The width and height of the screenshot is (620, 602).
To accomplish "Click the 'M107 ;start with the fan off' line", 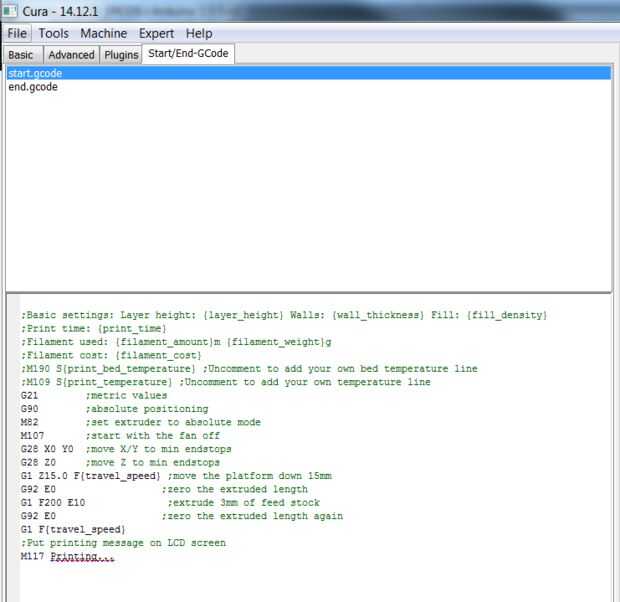I will coord(120,436).
